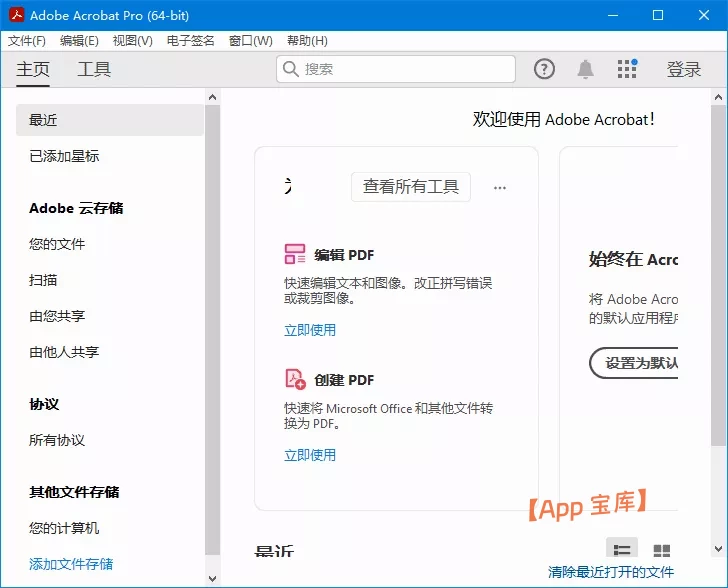Open the three-dot more options menu

[500, 188]
